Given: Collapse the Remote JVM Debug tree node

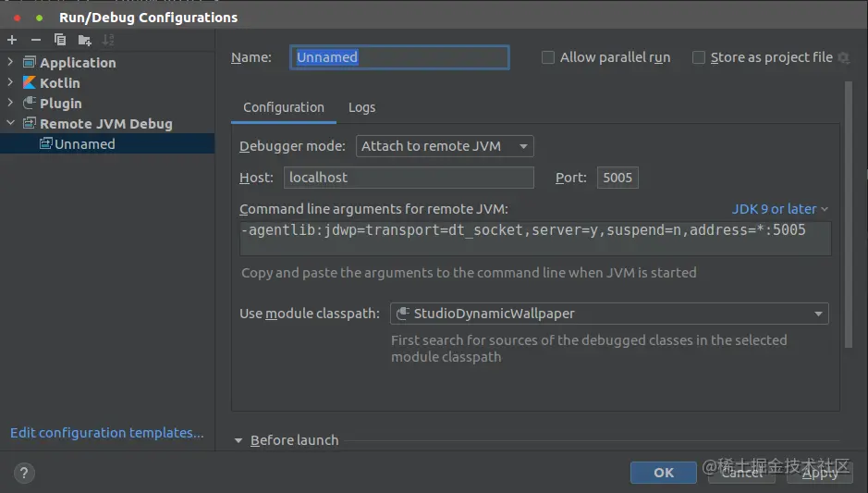Looking at the screenshot, I should [11, 124].
